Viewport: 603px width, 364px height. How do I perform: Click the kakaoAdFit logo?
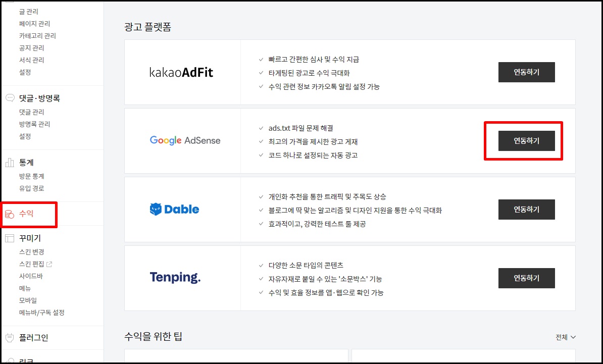[x=183, y=72]
